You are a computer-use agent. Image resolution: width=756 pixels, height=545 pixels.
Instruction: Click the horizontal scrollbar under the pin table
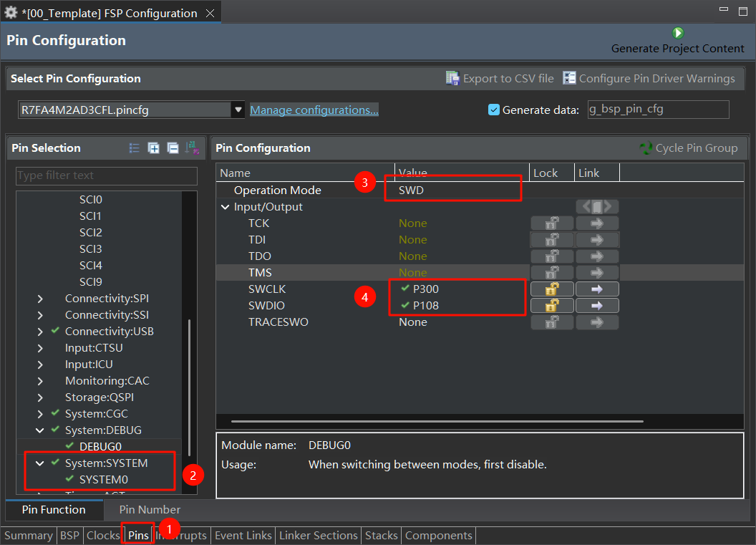point(437,421)
